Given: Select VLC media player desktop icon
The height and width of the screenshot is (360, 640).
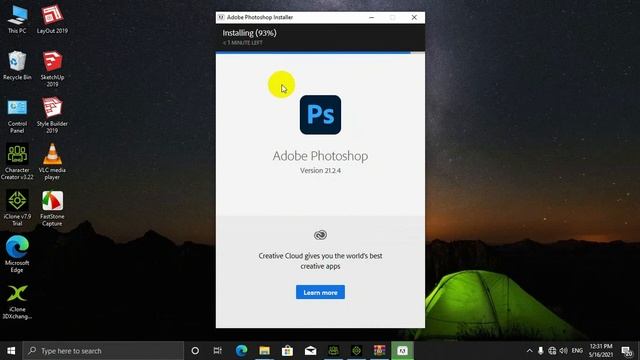Looking at the screenshot, I should 52,162.
